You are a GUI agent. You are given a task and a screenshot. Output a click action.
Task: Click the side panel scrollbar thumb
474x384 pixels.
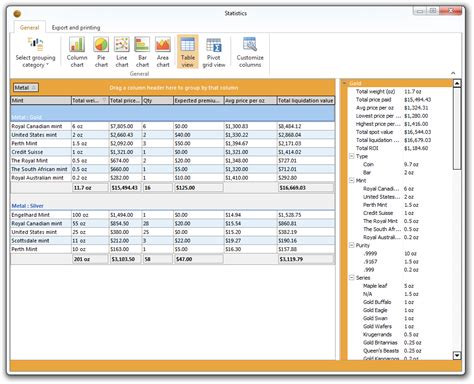point(457,129)
